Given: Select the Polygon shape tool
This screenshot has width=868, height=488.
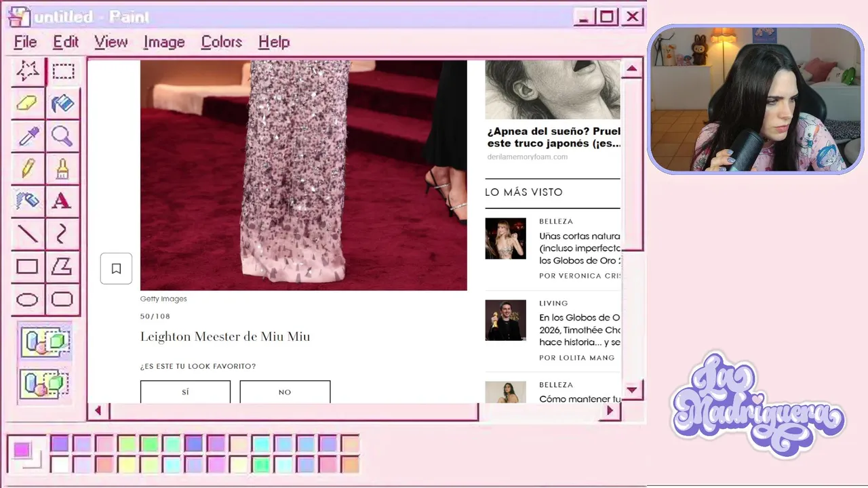Looking at the screenshot, I should [63, 266].
